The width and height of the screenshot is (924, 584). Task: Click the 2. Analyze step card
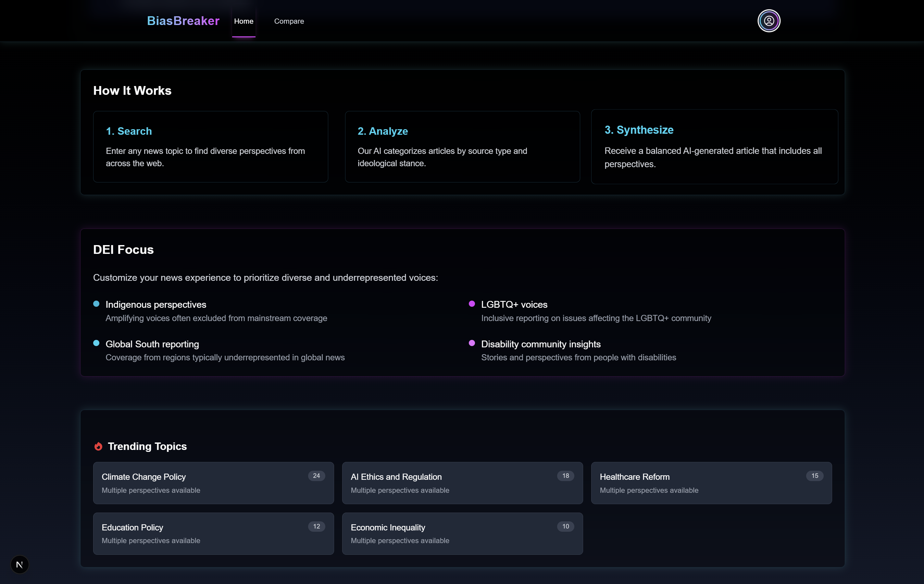click(x=462, y=147)
